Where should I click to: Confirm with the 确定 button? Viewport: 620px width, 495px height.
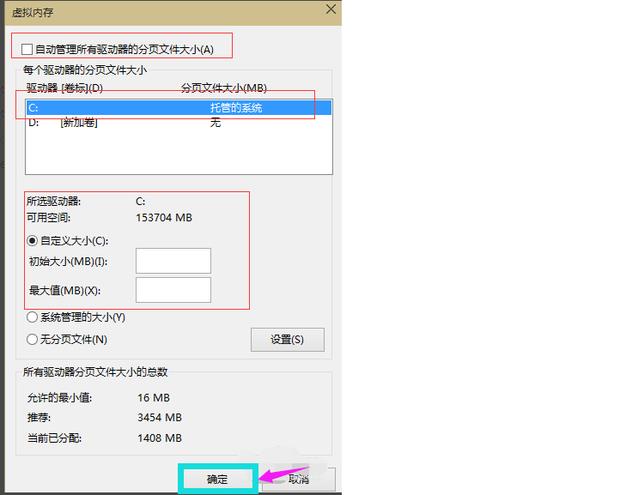217,479
